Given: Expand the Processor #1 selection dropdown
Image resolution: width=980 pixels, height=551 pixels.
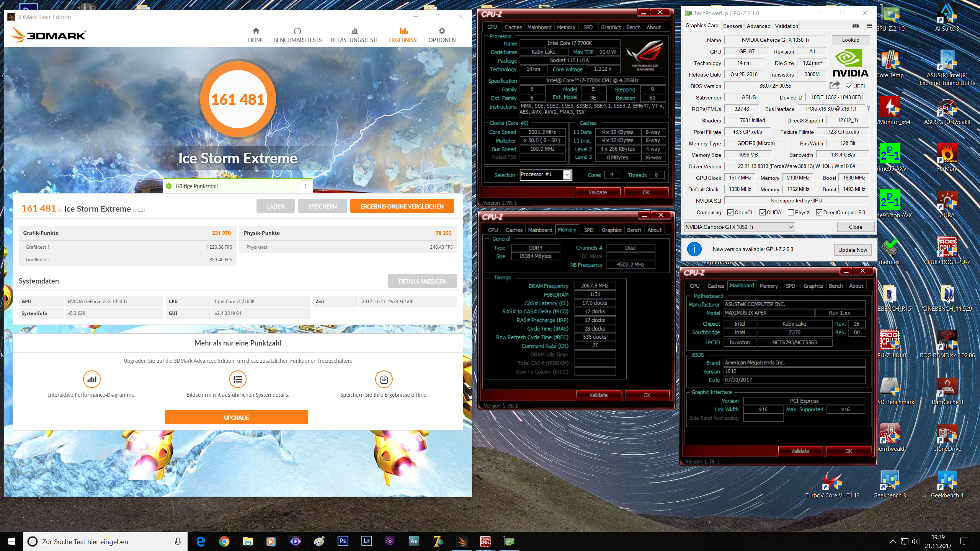Looking at the screenshot, I should click(567, 175).
